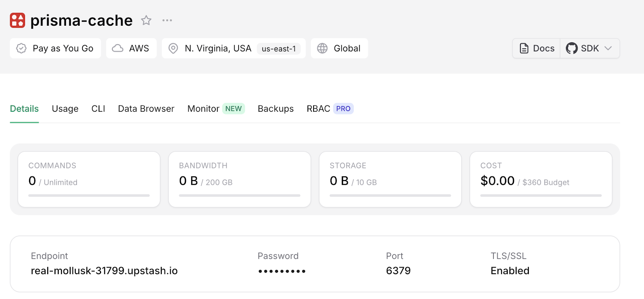Click the N. Virginia, USA location text
The image size is (644, 299).
tap(218, 48)
